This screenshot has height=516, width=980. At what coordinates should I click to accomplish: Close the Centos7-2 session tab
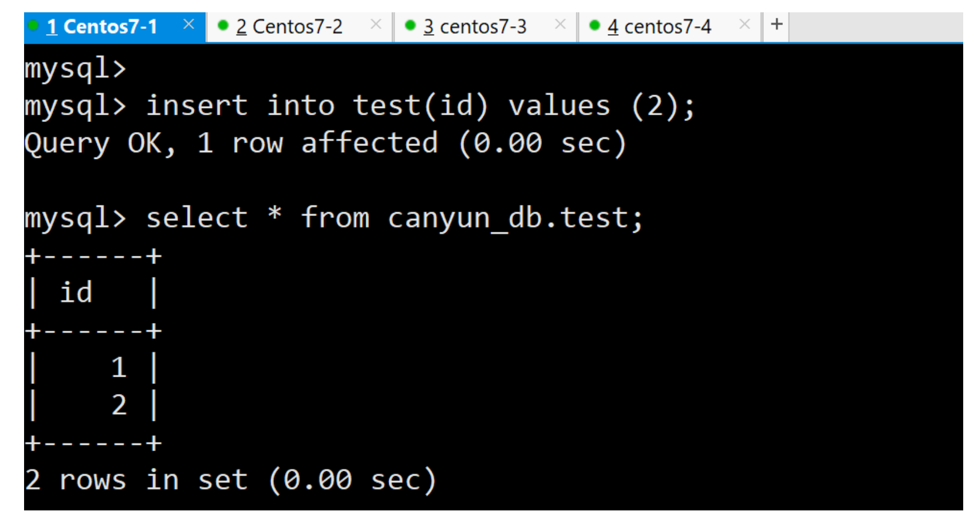pyautogui.click(x=376, y=24)
